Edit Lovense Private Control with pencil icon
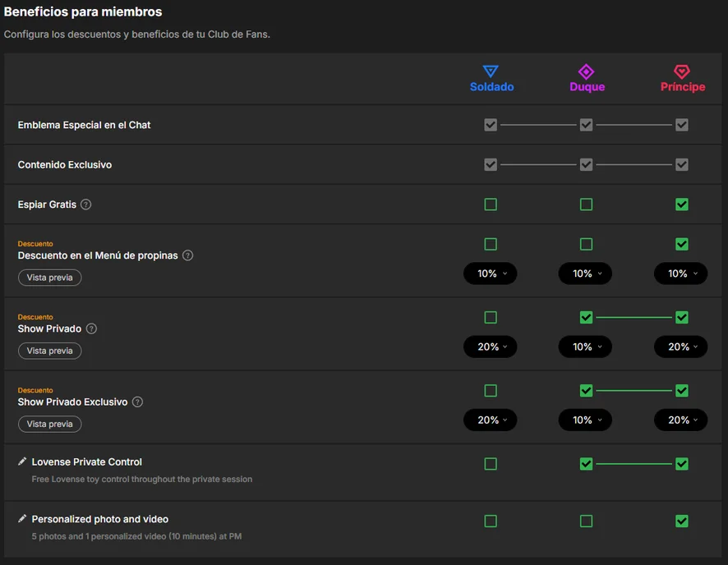 22,462
